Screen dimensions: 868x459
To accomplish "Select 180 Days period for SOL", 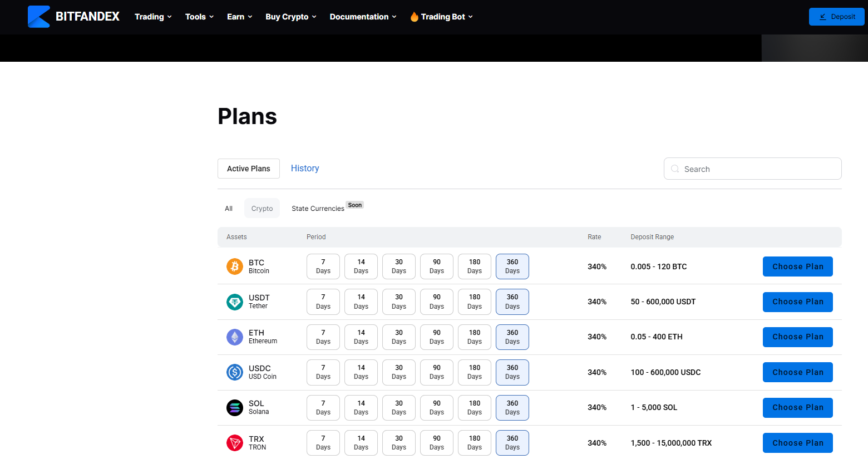I will click(475, 408).
